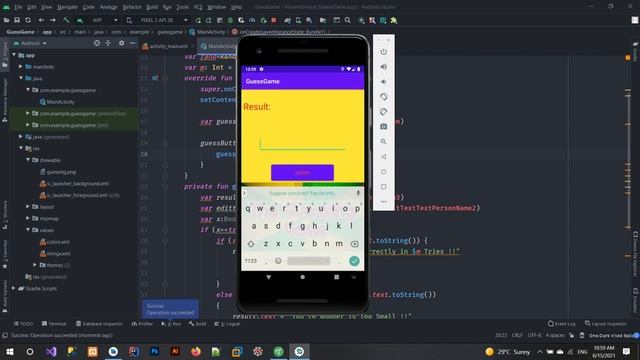Click the emulator sidebar Overview square icon
This screenshot has width=640, height=360.
coord(383,187)
